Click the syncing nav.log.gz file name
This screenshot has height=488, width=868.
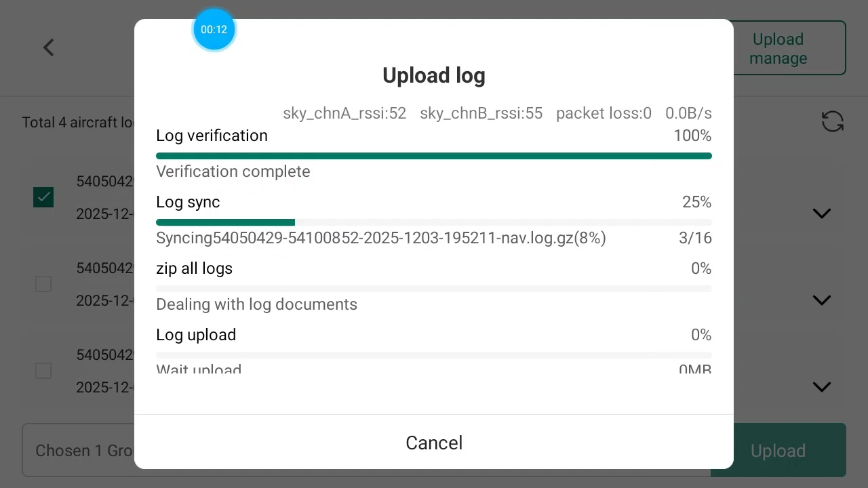point(380,238)
